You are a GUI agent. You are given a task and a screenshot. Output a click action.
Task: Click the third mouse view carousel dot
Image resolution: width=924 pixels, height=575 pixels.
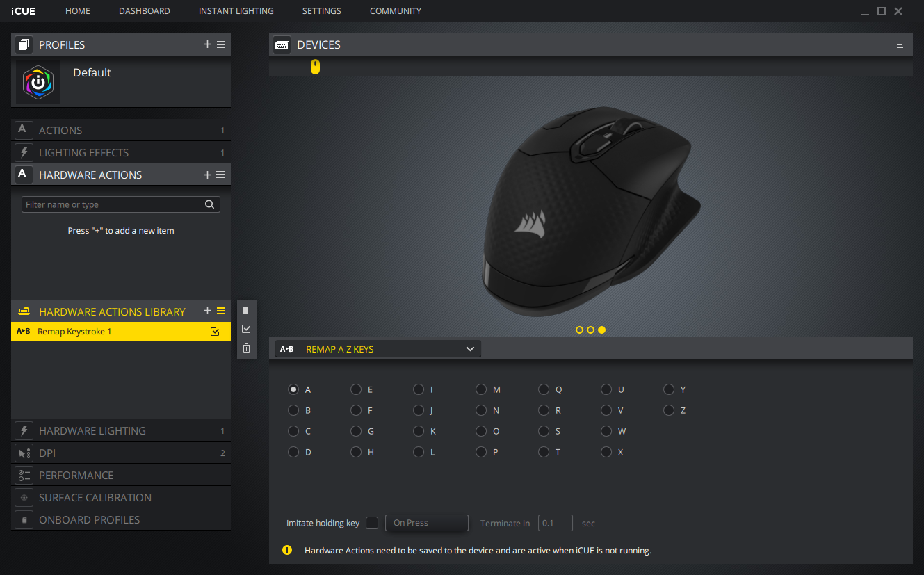point(602,330)
